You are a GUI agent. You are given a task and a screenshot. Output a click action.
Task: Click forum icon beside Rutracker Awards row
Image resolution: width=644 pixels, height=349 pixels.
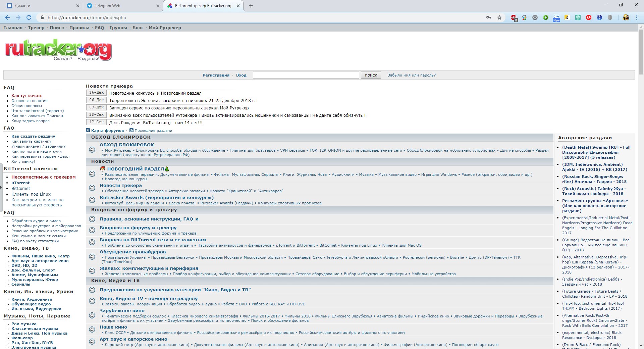point(92,200)
